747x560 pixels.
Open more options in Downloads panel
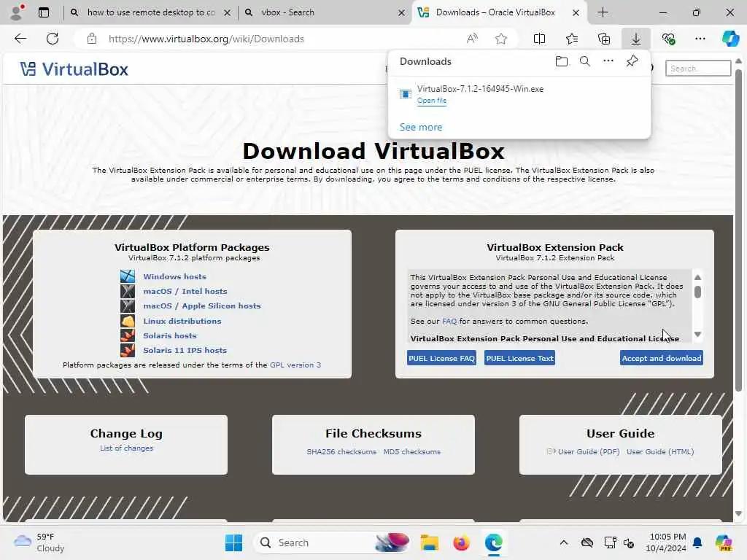(x=608, y=61)
